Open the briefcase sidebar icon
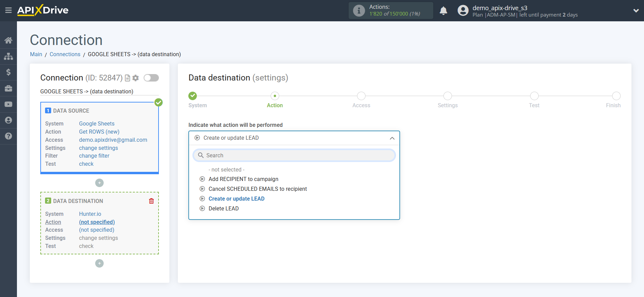 pyautogui.click(x=8, y=88)
